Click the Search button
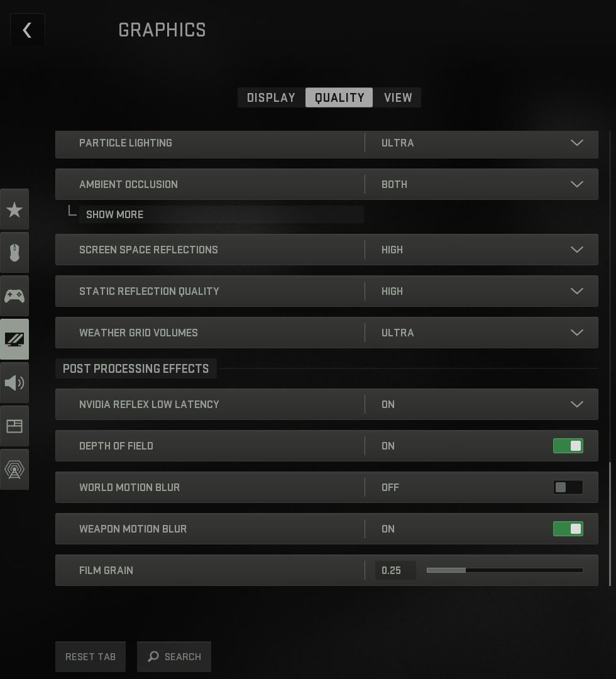This screenshot has height=679, width=616. (174, 656)
